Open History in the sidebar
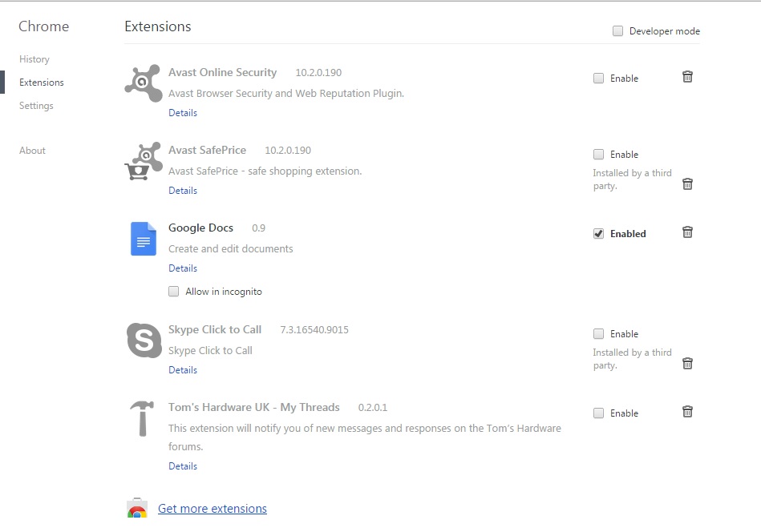The height and width of the screenshot is (532, 761). point(34,59)
